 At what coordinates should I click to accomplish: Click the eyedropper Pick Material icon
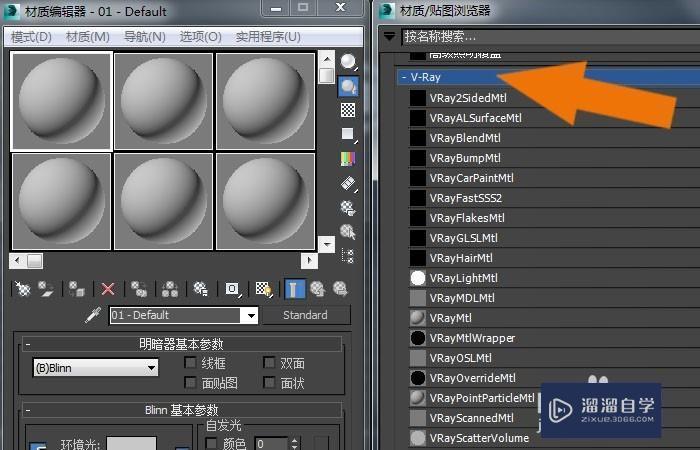pyautogui.click(x=93, y=315)
